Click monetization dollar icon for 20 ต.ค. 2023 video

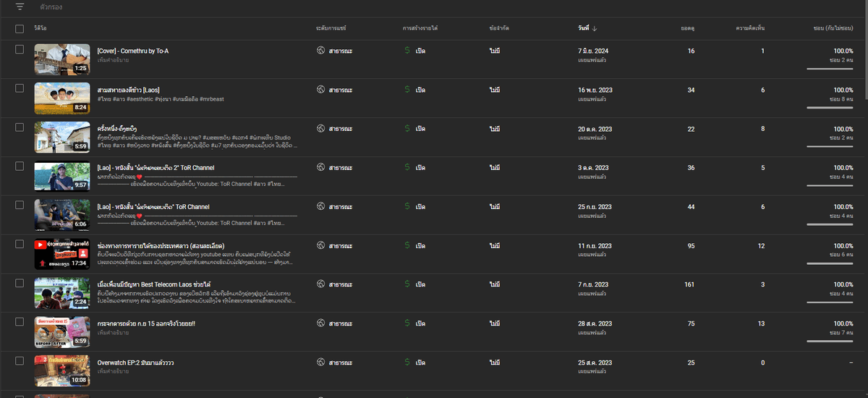(407, 129)
